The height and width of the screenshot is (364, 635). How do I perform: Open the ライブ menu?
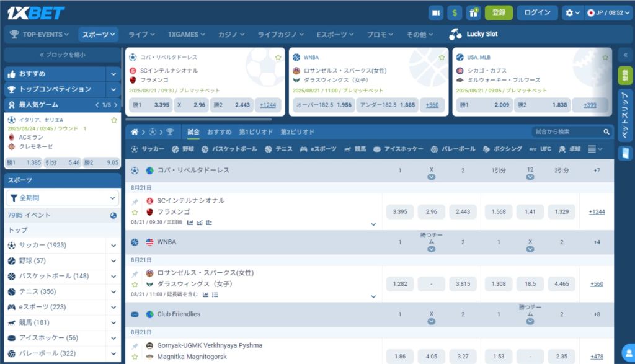point(141,35)
